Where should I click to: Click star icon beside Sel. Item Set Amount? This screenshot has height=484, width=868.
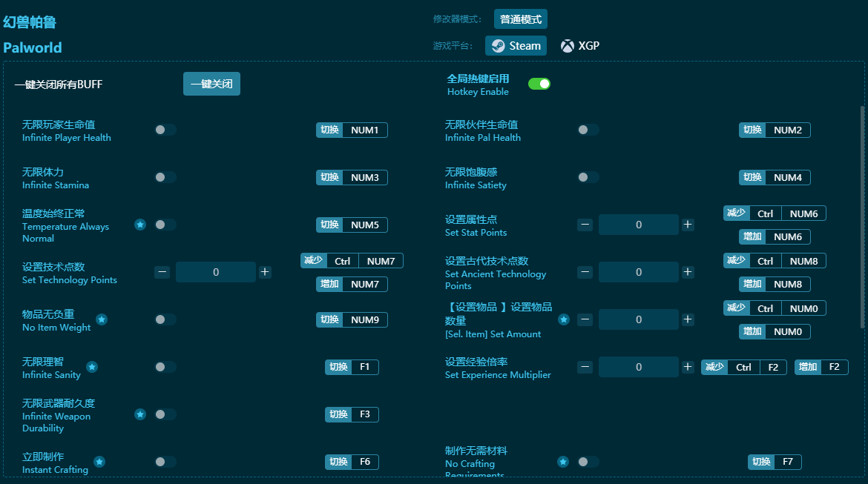[x=564, y=319]
